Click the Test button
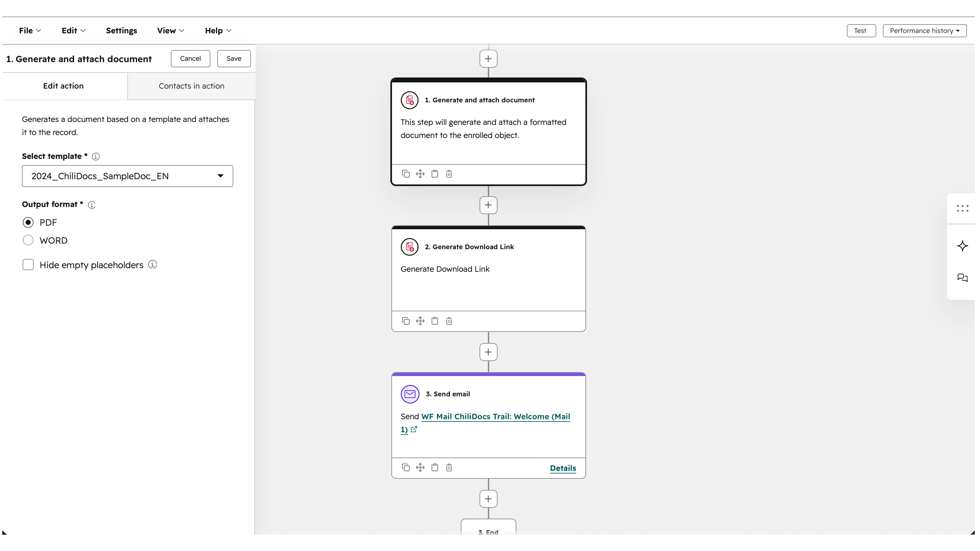Screen dimensions: 980x551 click(861, 31)
